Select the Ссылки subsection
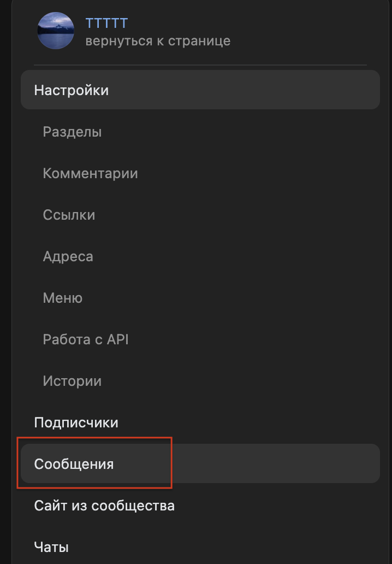Viewport: 392px width, 564px height. pos(69,215)
